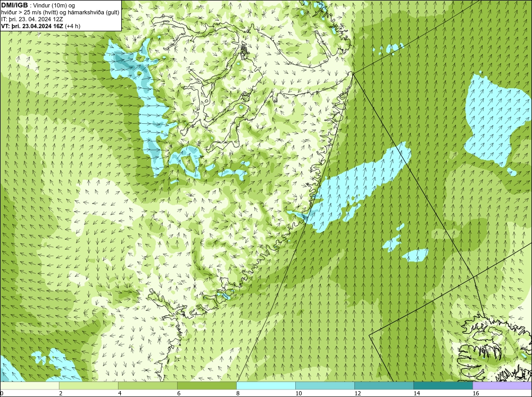The image size is (532, 397).
Task: Click the 2–4 m/s light green legend swatch
Action: tap(88, 385)
